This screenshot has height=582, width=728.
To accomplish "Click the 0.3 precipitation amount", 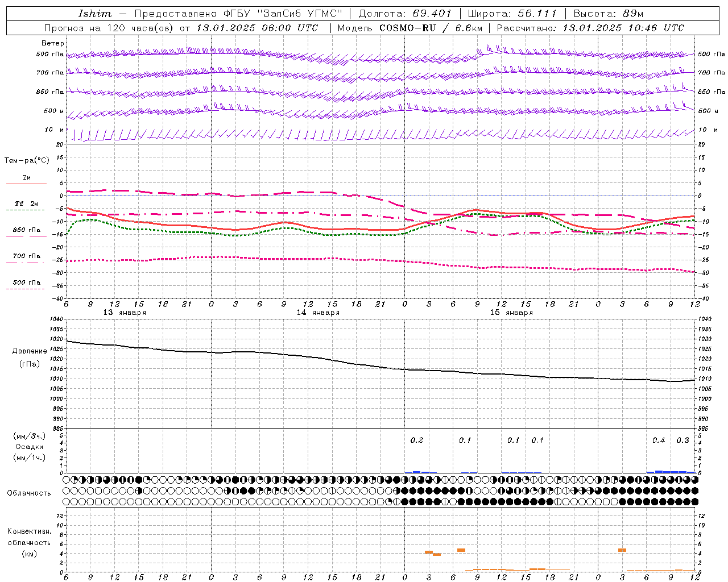I will 682,440.
